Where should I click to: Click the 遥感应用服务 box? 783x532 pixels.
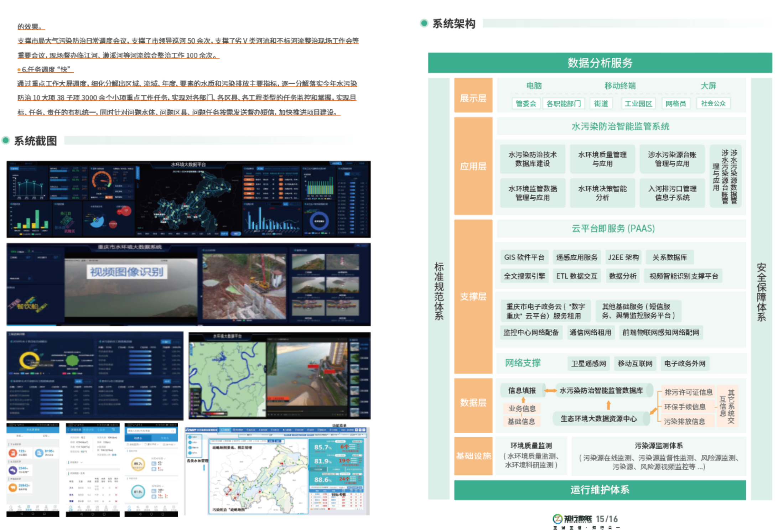point(577,257)
